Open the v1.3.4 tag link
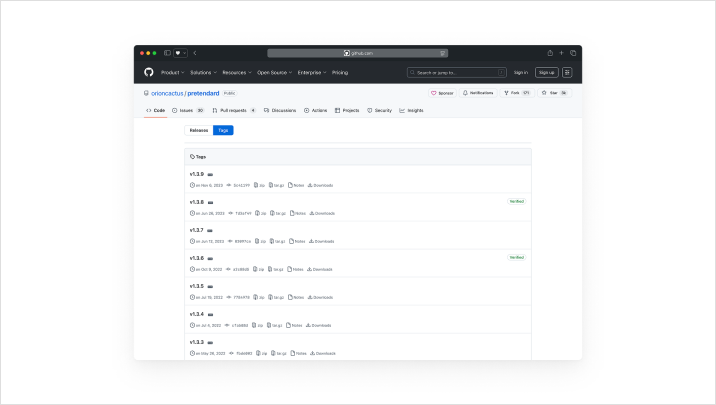 click(197, 314)
